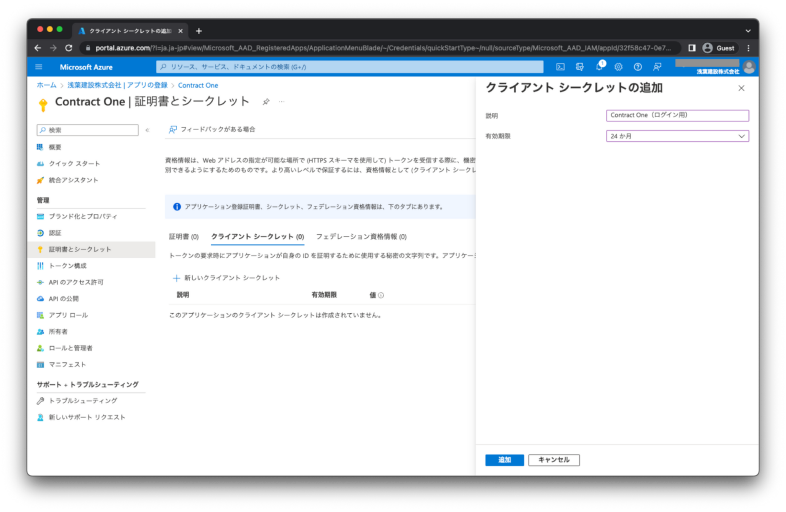Viewport: 786px width, 512px height.
Task: Switch to フェデレーション資格情報 (0) tab
Action: (361, 237)
